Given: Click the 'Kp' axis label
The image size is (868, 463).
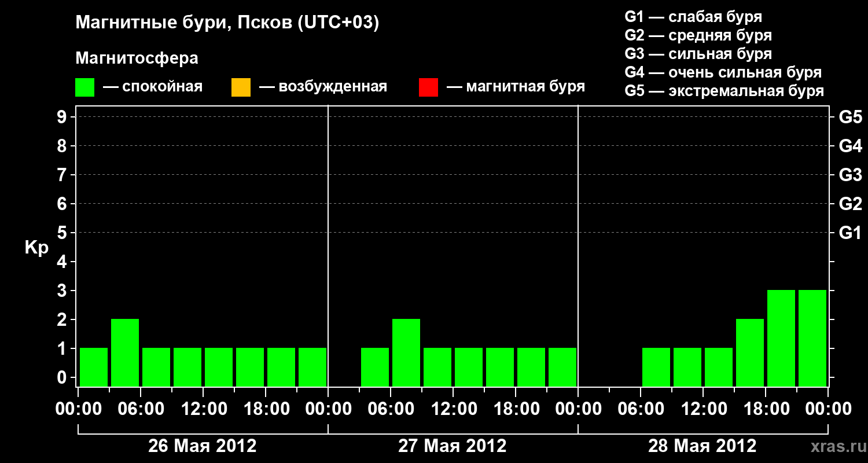Looking at the screenshot, I should coord(36,248).
